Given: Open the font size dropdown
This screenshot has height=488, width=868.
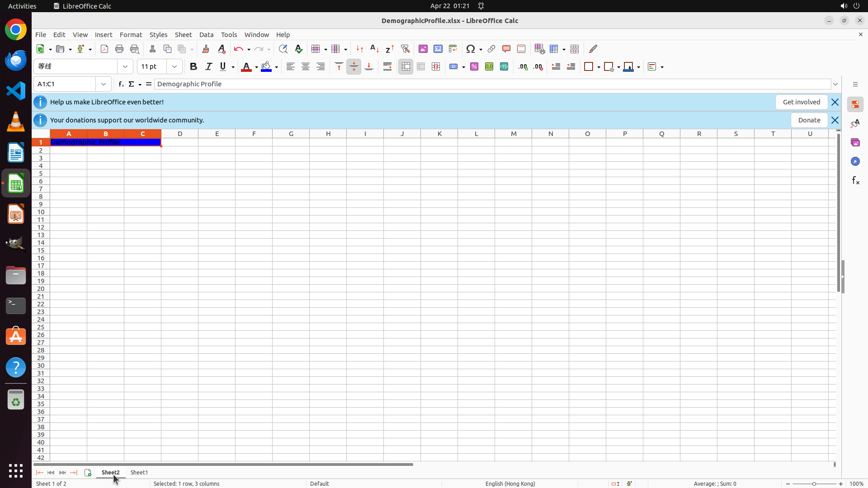Looking at the screenshot, I should [x=175, y=66].
